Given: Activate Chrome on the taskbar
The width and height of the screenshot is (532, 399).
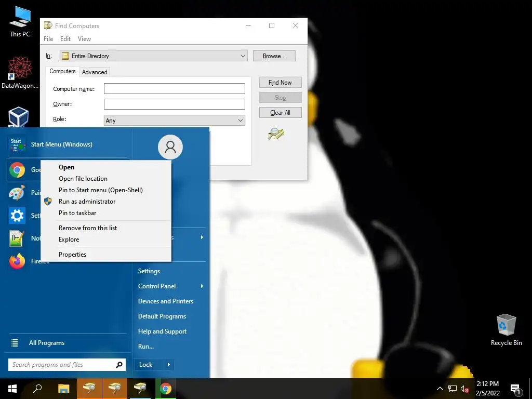Looking at the screenshot, I should pyautogui.click(x=166, y=389).
